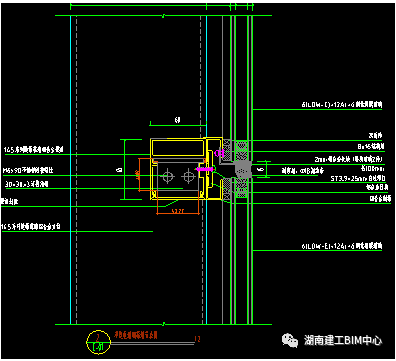Click the 2mm aluminium plate annotation
Screen dimensions: 396x361
(348, 159)
